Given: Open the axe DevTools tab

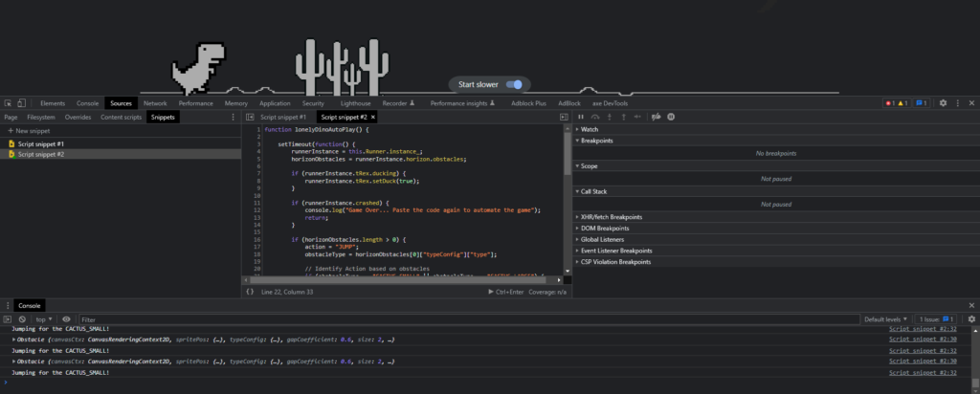Looking at the screenshot, I should 610,103.
